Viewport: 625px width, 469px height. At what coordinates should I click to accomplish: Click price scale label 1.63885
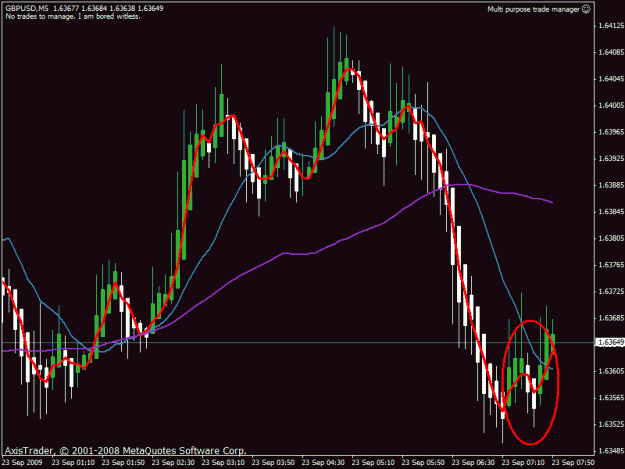click(x=611, y=185)
